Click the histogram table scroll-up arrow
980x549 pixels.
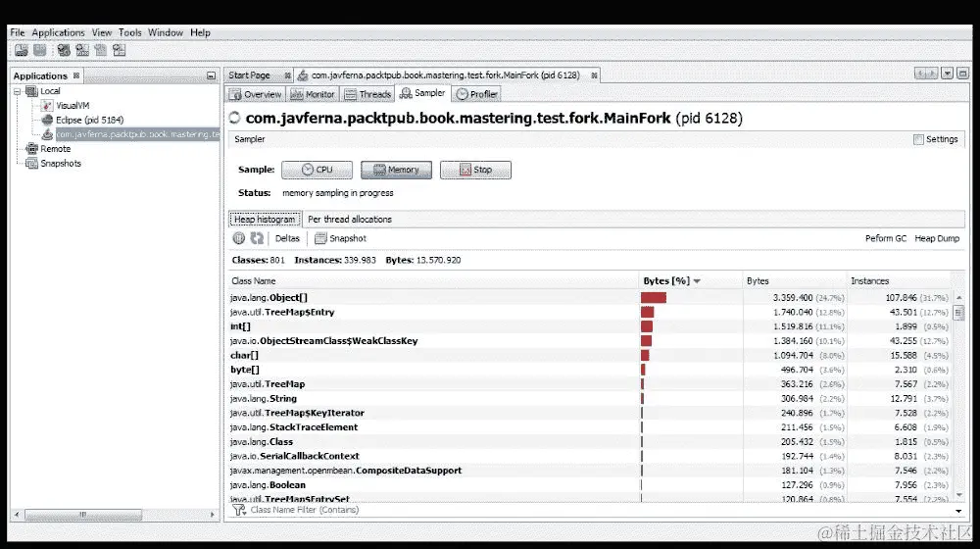958,298
